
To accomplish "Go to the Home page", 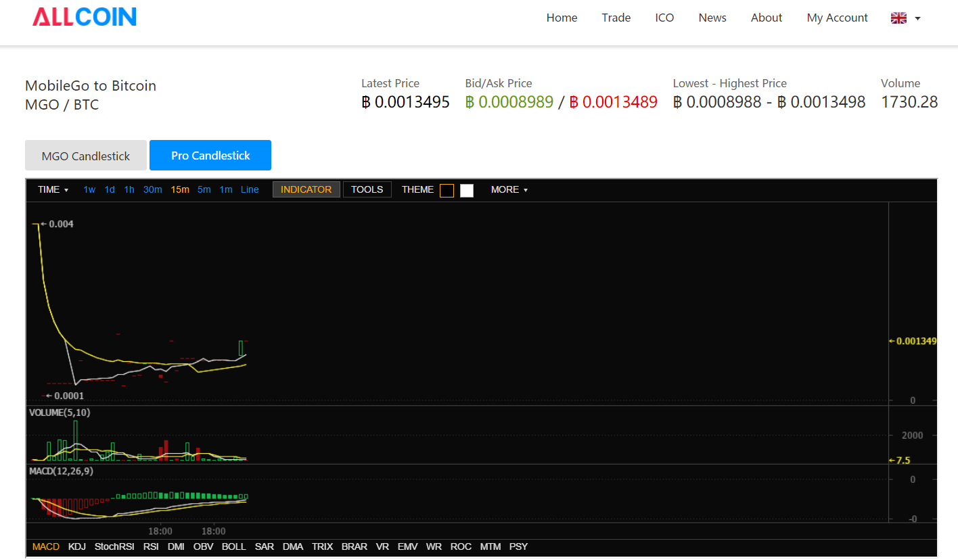I will (x=562, y=18).
